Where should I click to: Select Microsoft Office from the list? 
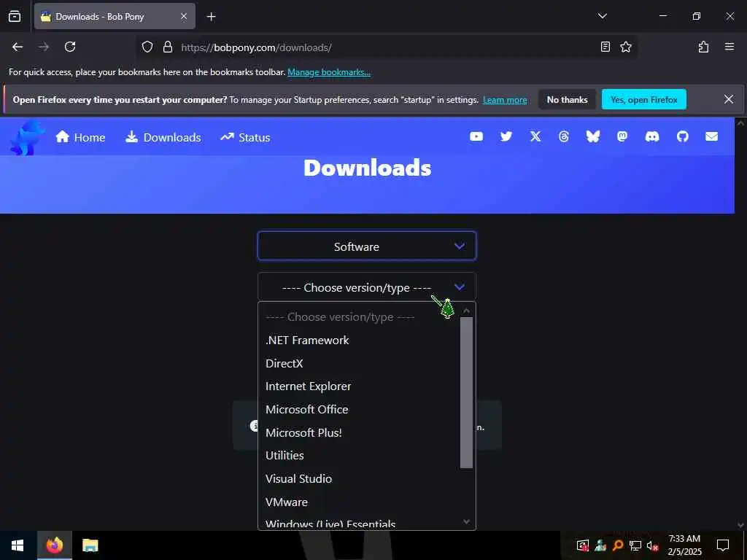tap(360, 410)
